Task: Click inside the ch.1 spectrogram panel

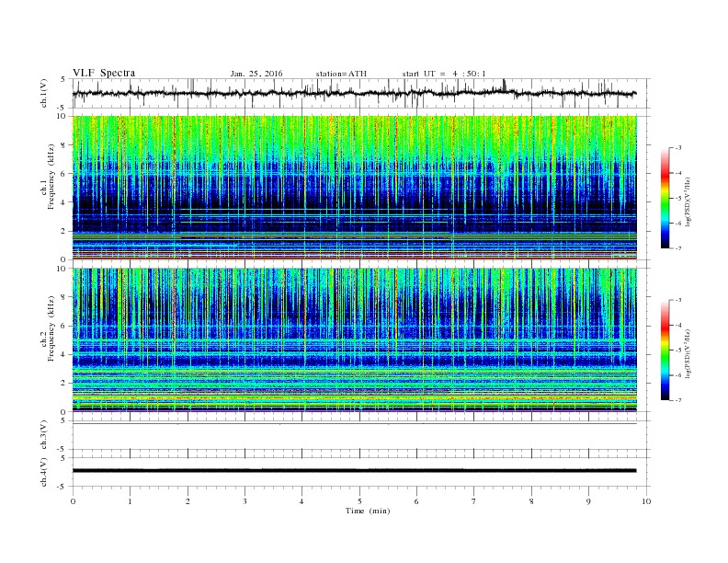Action: click(354, 188)
